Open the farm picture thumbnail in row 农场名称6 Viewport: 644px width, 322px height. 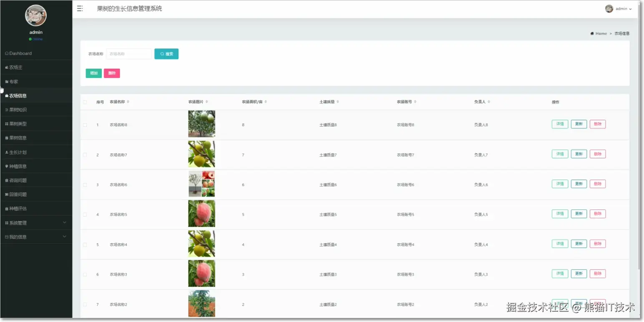tap(202, 184)
